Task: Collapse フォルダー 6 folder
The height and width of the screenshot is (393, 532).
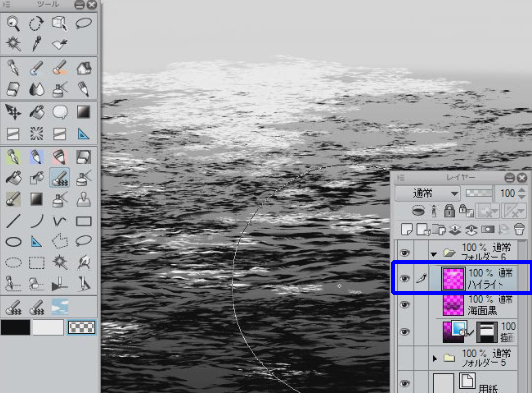Action: (x=433, y=254)
